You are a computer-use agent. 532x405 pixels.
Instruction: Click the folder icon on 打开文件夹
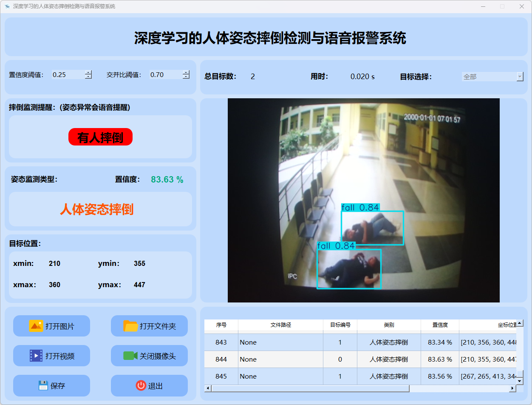130,326
